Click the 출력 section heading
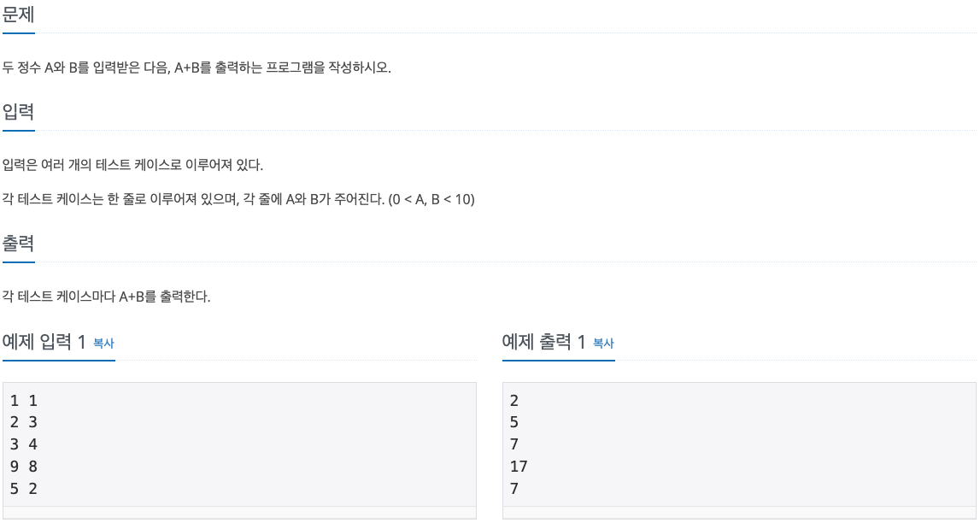Screen dimensions: 980x523 [19, 242]
